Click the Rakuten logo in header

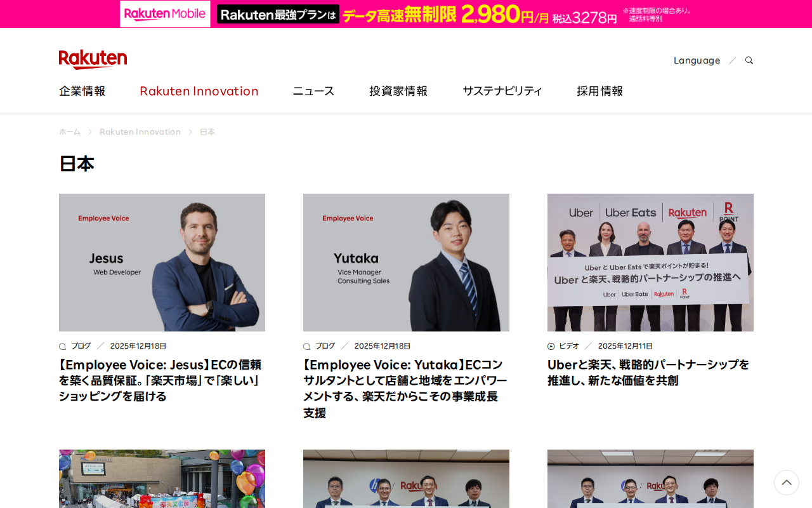pos(93,59)
